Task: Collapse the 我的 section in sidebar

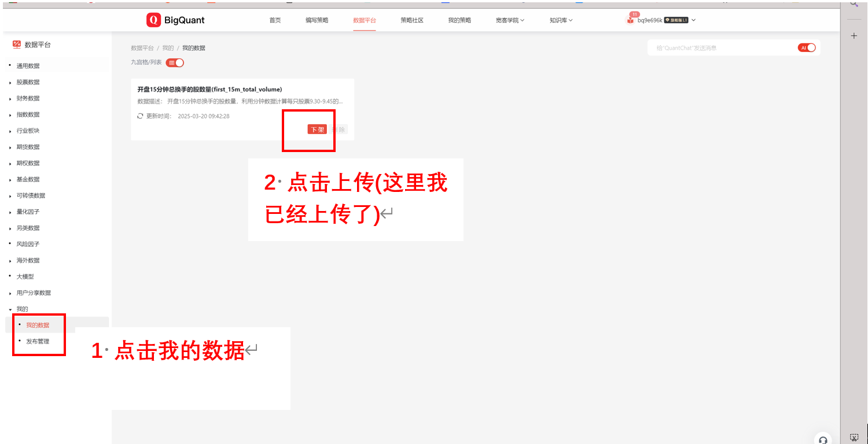Action: click(10, 309)
